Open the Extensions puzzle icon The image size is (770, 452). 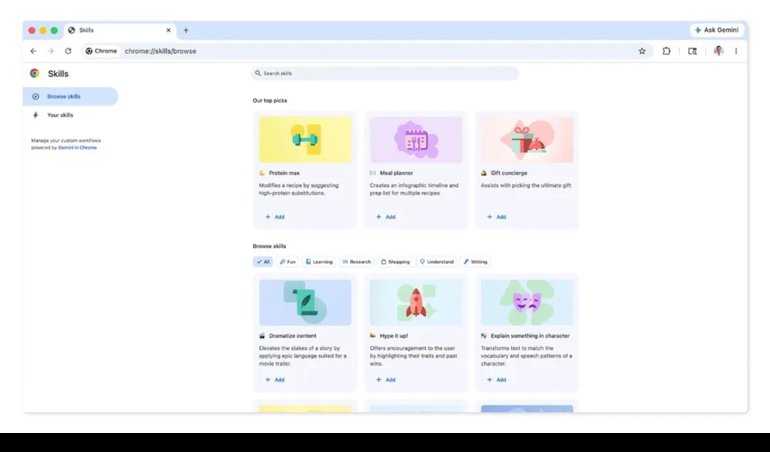pos(666,51)
